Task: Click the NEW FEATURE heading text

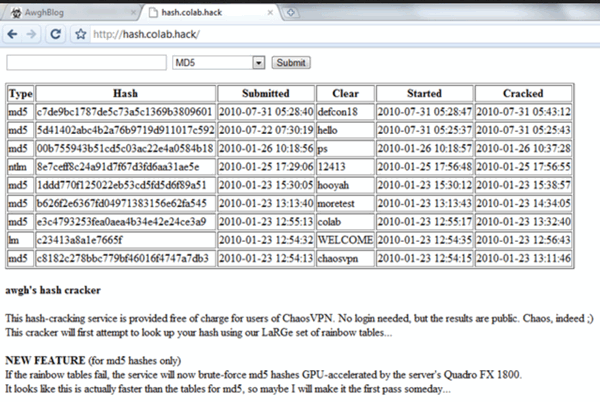Action: (x=45, y=360)
